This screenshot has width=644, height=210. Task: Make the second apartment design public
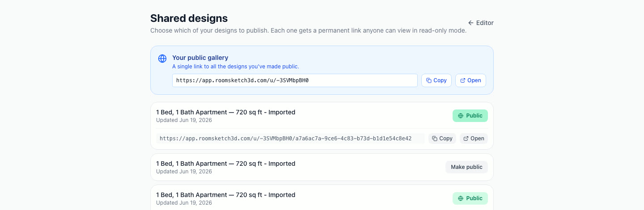click(466, 167)
